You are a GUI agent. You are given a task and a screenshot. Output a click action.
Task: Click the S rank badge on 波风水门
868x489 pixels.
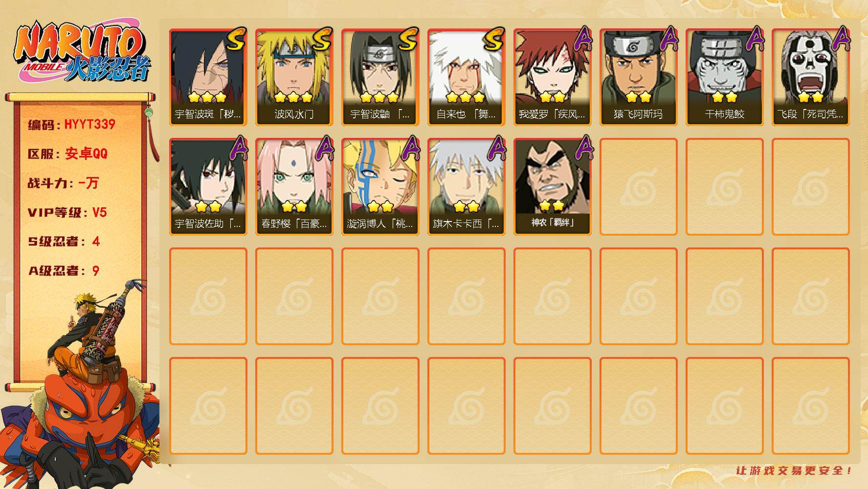[322, 39]
